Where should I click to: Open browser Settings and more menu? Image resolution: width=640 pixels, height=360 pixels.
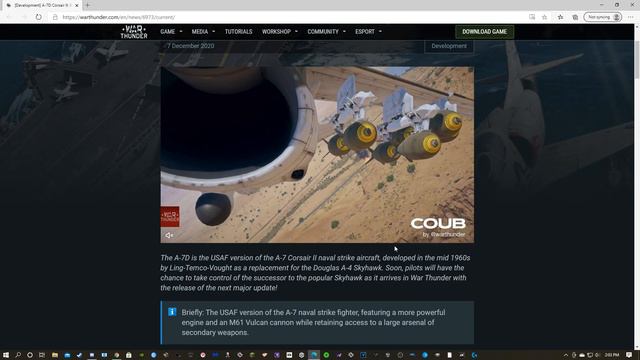click(x=631, y=17)
